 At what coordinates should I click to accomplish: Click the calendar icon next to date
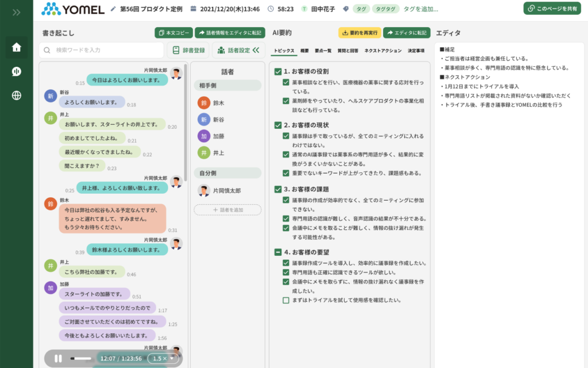193,9
